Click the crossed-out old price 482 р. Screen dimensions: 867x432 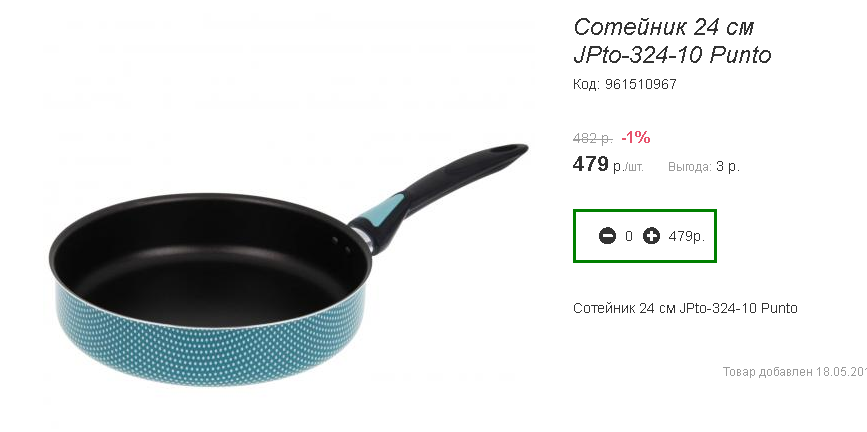pyautogui.click(x=593, y=138)
